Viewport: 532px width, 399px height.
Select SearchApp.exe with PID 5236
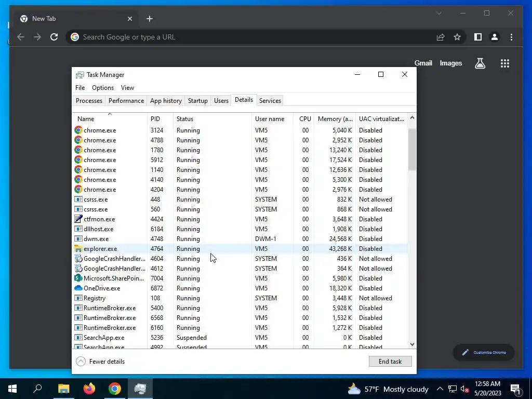240,338
